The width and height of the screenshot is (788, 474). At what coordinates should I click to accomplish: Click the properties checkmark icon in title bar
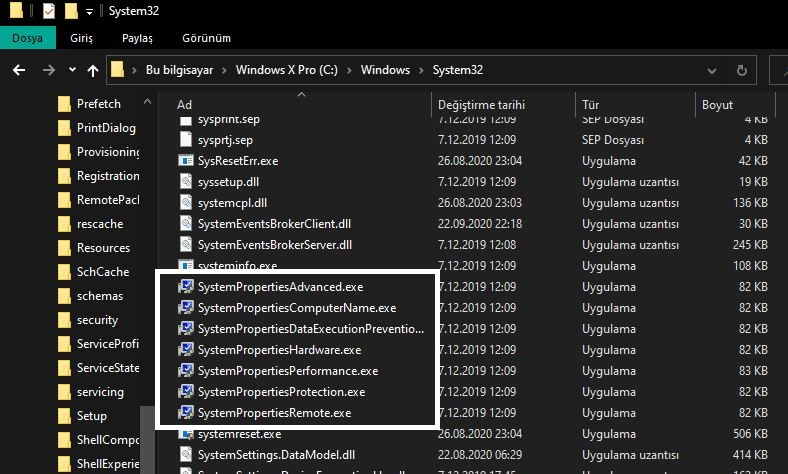(49, 11)
